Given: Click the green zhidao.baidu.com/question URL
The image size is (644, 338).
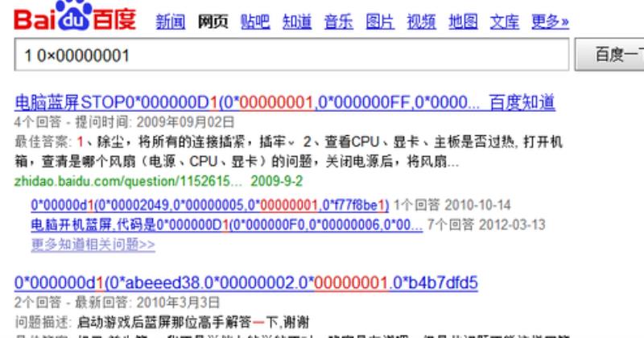Looking at the screenshot, I should [x=128, y=181].
